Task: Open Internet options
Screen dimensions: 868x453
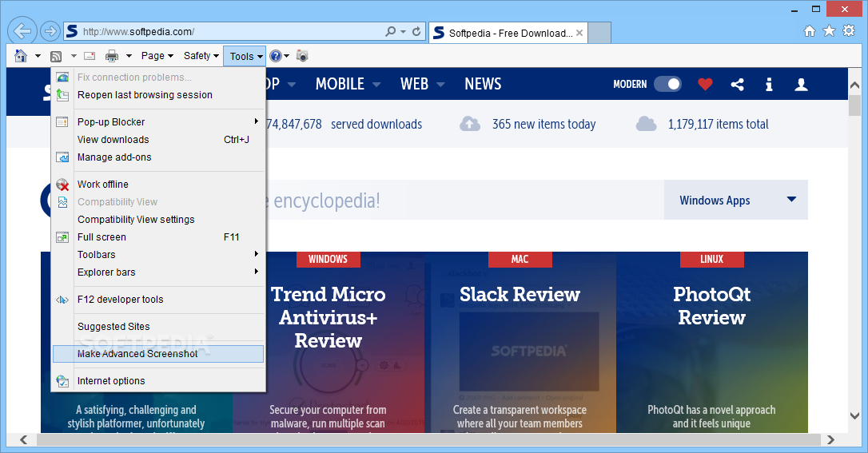Action: tap(158, 381)
